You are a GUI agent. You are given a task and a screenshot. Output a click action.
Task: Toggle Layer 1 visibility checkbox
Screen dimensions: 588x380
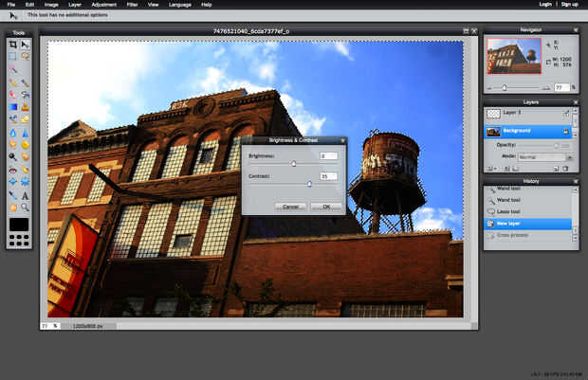[x=566, y=113]
